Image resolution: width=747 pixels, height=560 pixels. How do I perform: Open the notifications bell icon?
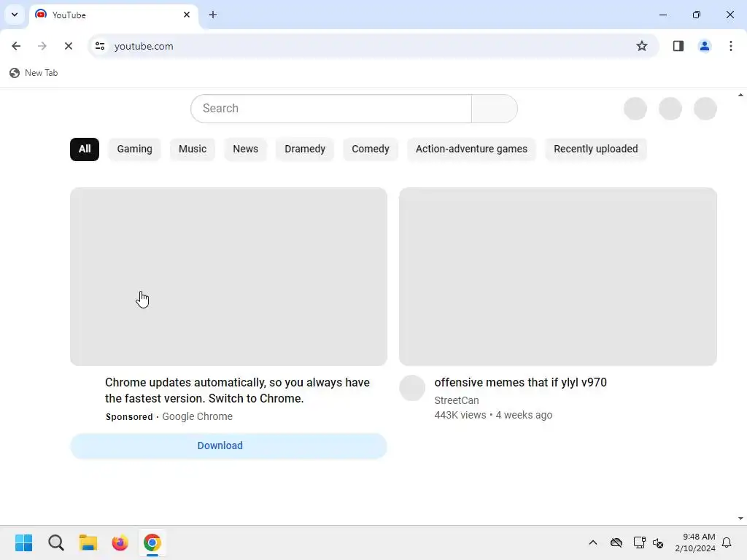727,542
